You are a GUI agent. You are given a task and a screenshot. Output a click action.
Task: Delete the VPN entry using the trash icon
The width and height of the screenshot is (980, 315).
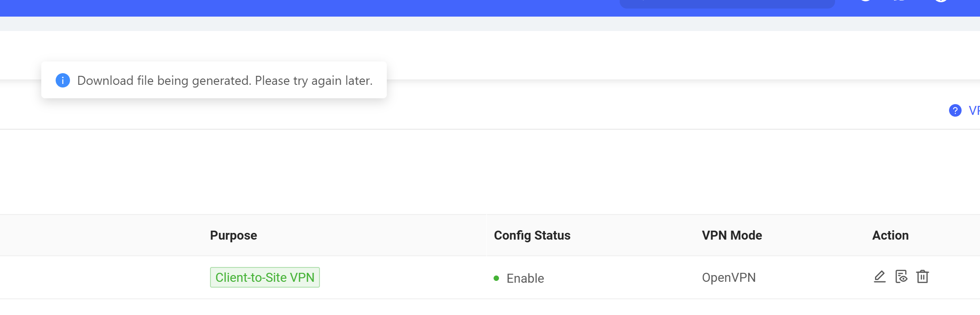(923, 277)
